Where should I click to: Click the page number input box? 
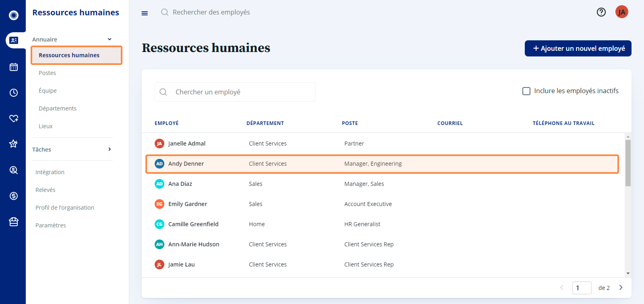582,288
